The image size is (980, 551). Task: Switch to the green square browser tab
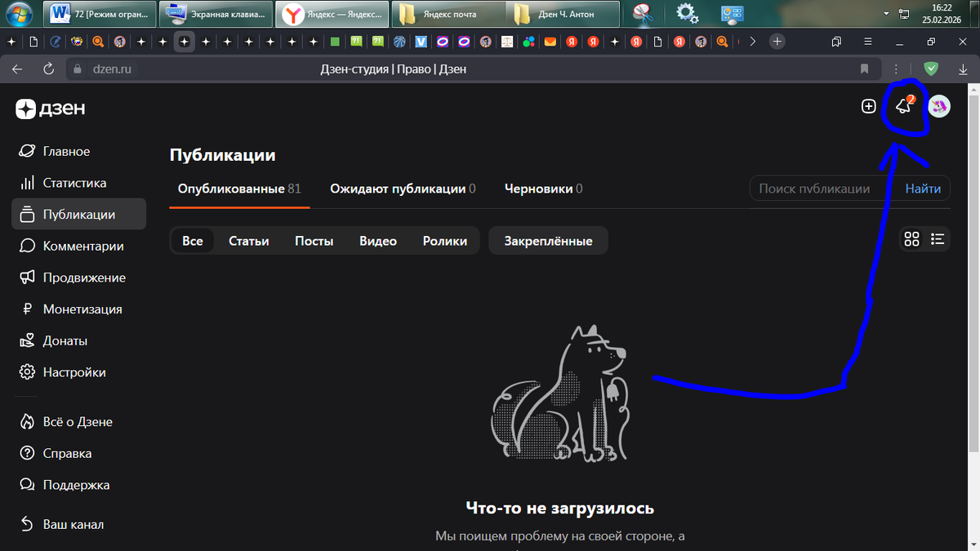point(334,41)
